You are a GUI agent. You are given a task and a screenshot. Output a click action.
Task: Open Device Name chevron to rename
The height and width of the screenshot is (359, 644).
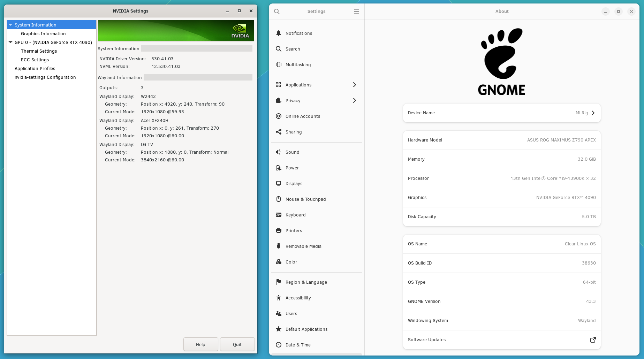(593, 113)
